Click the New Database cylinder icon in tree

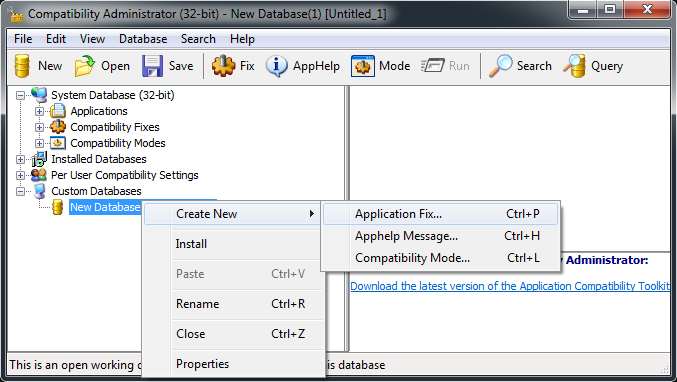pos(57,207)
